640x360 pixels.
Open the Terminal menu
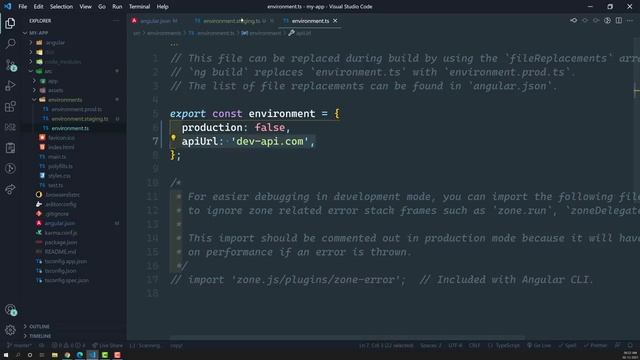tap(139, 7)
